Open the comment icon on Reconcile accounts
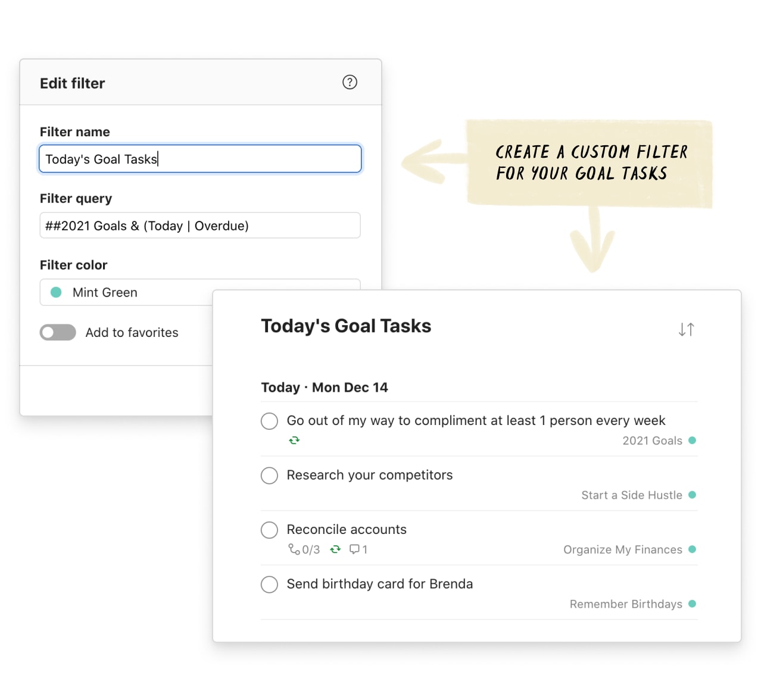 pos(358,549)
